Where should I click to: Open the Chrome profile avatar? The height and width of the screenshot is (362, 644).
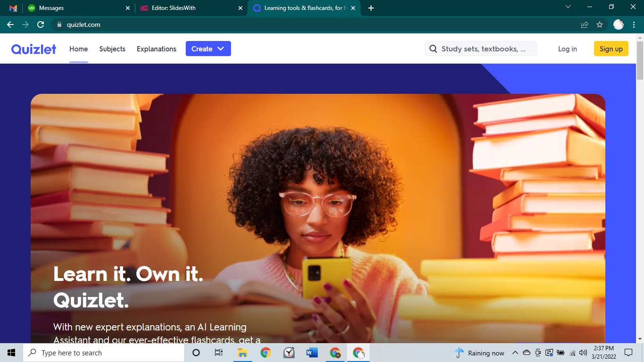point(619,25)
